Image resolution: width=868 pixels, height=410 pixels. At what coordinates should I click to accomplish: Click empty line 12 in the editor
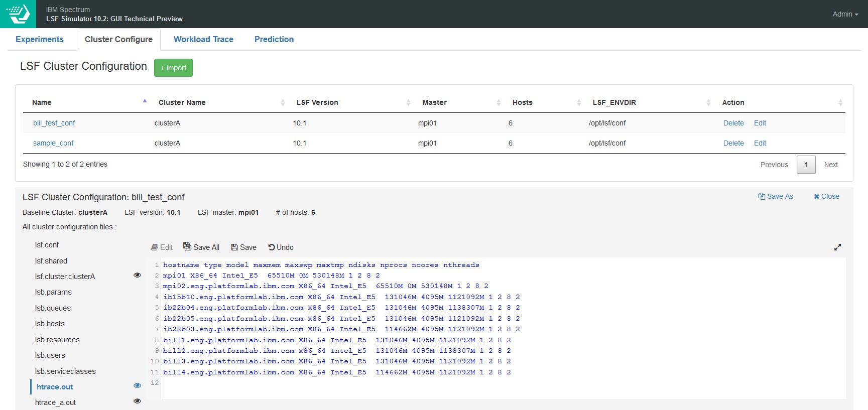click(x=503, y=383)
